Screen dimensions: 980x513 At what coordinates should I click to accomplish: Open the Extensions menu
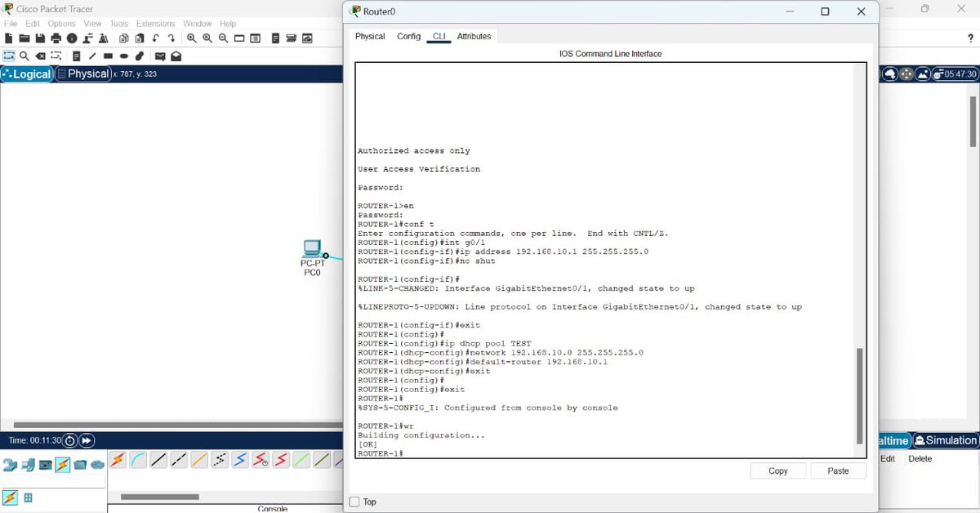tap(155, 24)
